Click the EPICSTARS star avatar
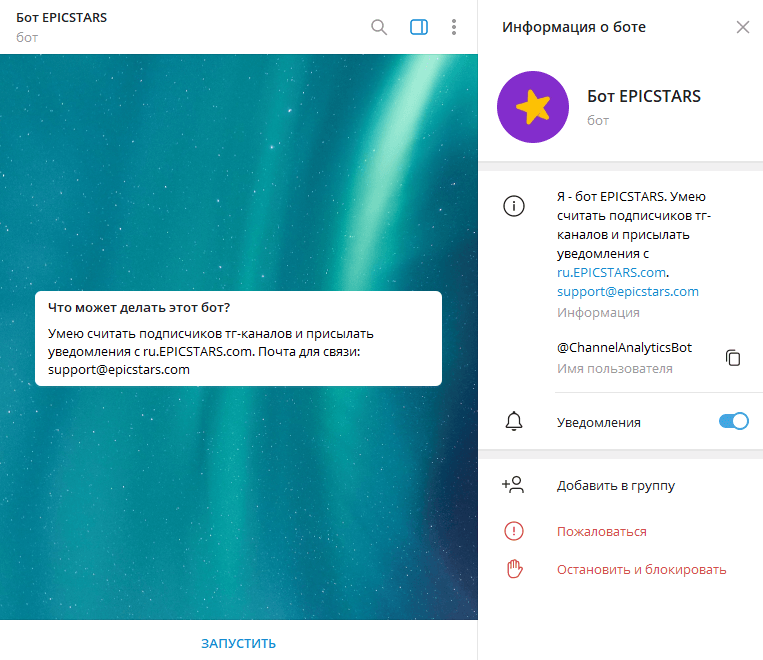Image resolution: width=763 pixels, height=660 pixels. (533, 107)
